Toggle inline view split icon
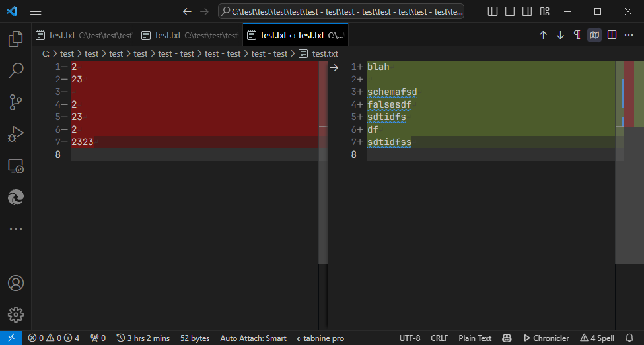The height and width of the screenshot is (345, 644). (612, 35)
